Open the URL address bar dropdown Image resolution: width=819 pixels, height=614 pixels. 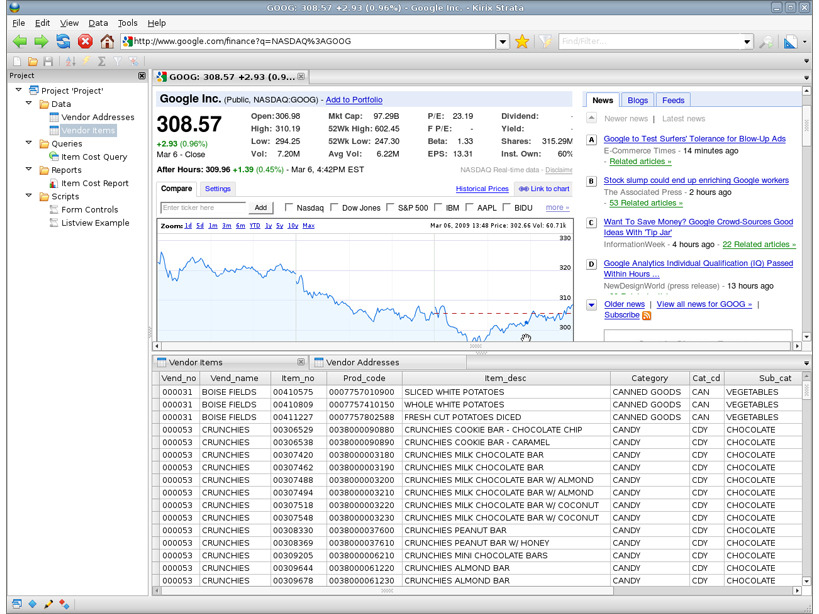click(x=503, y=41)
